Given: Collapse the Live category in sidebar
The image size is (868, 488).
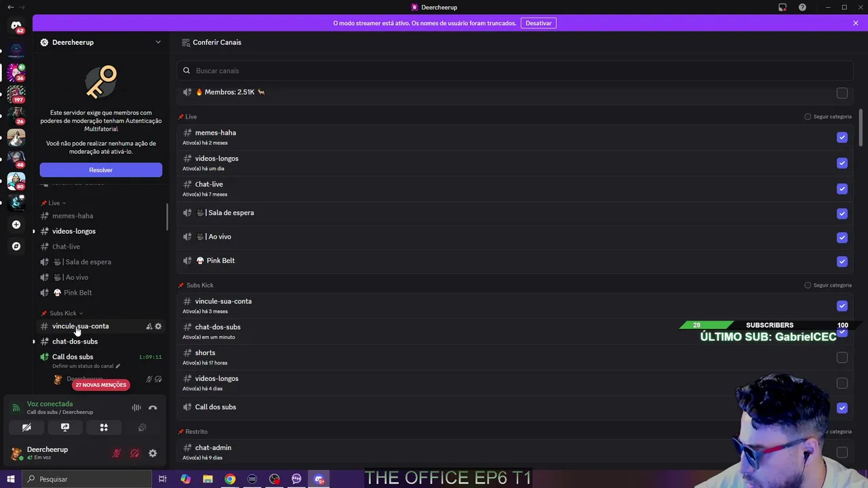Looking at the screenshot, I should click(54, 203).
